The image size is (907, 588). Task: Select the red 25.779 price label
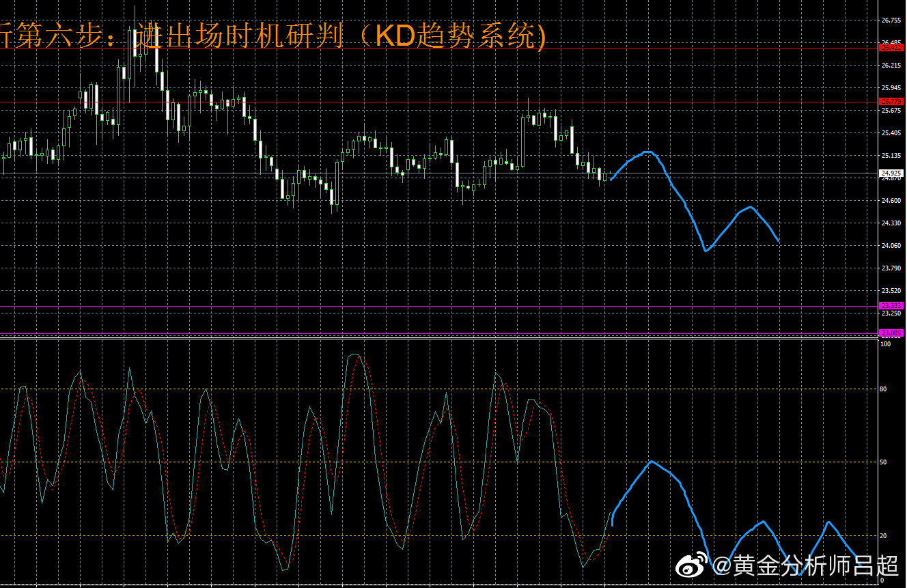coord(891,101)
